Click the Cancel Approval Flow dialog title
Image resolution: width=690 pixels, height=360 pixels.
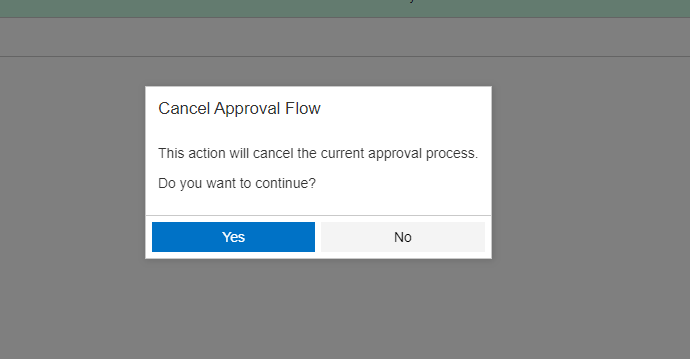(239, 108)
